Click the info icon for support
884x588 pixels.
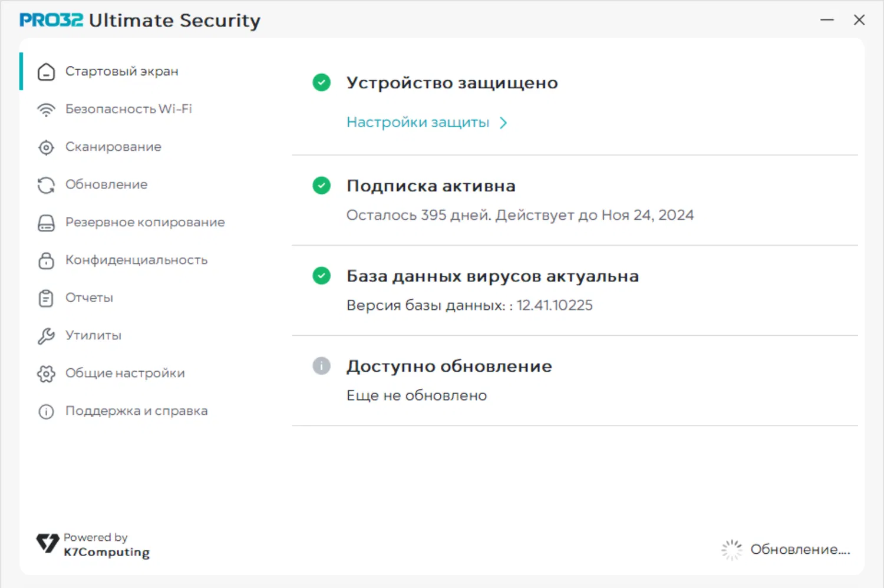[x=46, y=411]
